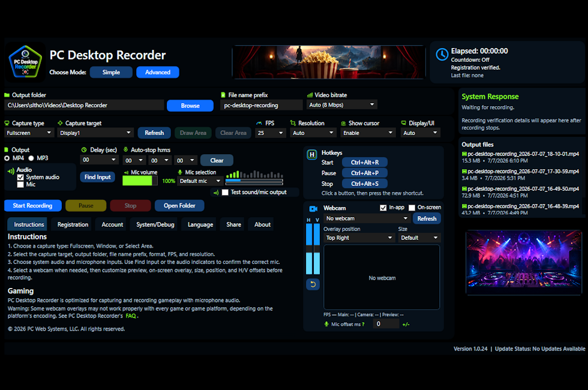The image size is (588, 390).
Task: Open the Capture type Fullscreen dropdown
Action: 29,133
